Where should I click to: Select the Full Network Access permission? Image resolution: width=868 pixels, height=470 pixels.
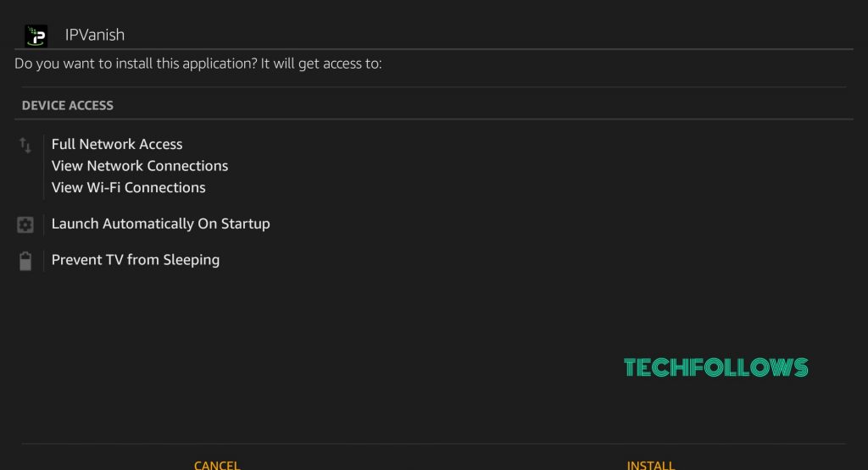117,144
